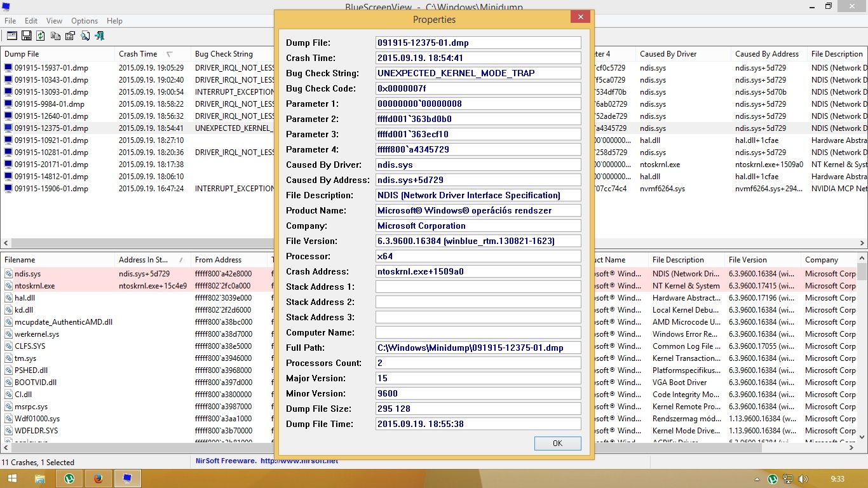Sort by the Crash Time column header
This screenshot has height=488, width=868.
[x=153, y=54]
